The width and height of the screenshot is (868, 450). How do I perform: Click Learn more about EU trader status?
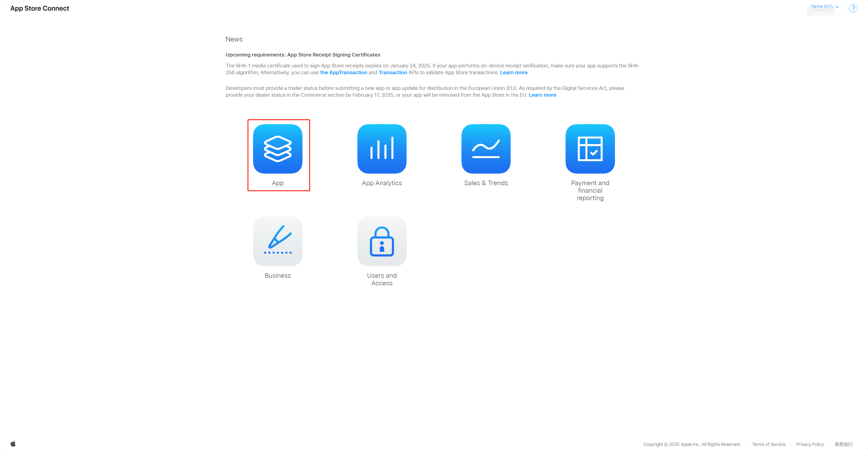542,95
